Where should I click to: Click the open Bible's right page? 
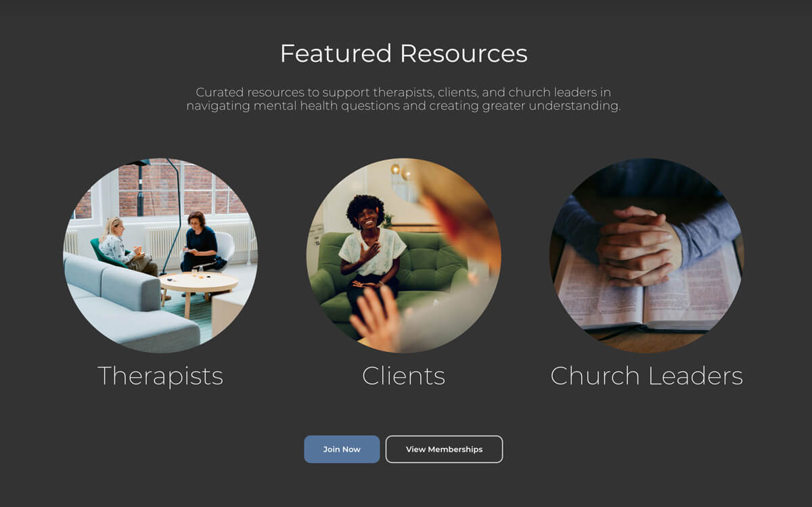click(x=690, y=288)
